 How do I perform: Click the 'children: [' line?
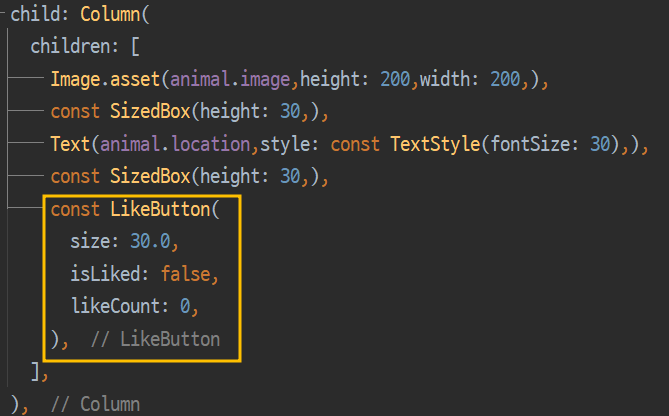(85, 46)
